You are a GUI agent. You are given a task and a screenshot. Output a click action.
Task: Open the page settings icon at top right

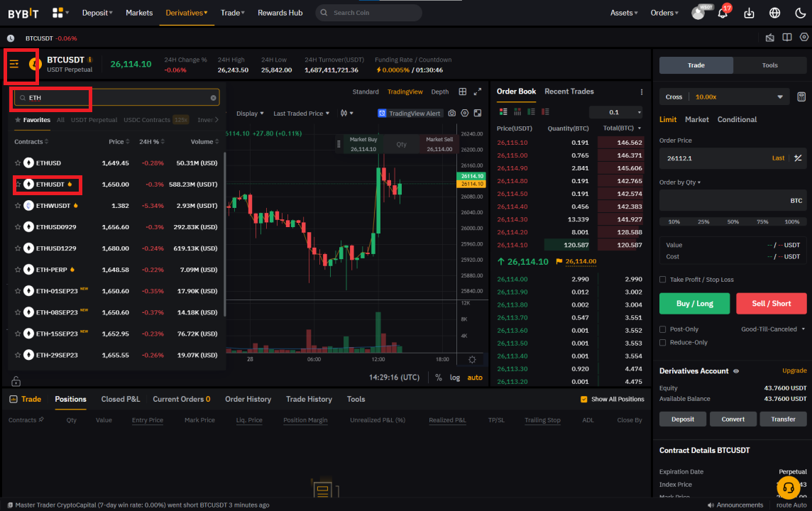(x=803, y=38)
